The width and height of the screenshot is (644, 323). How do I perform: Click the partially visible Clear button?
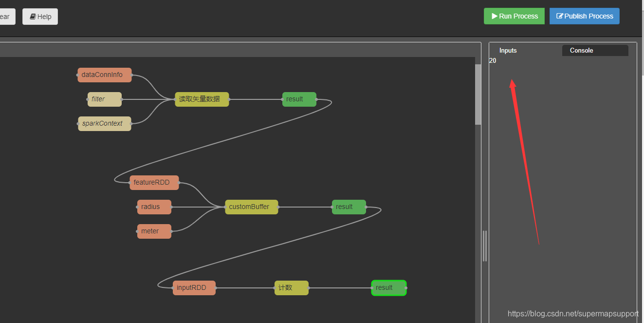(7, 17)
